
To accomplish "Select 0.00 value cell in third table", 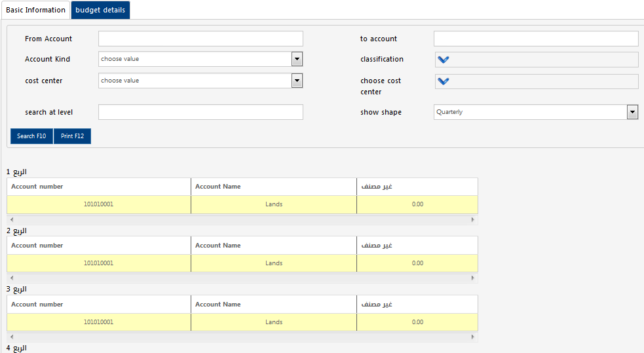I will click(x=417, y=322).
